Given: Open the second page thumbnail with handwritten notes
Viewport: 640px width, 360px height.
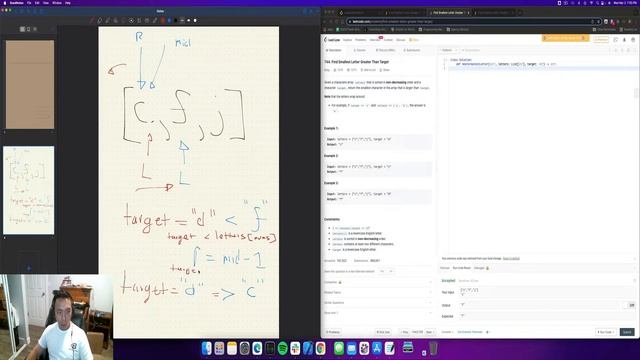Looking at the screenshot, I should 29,190.
